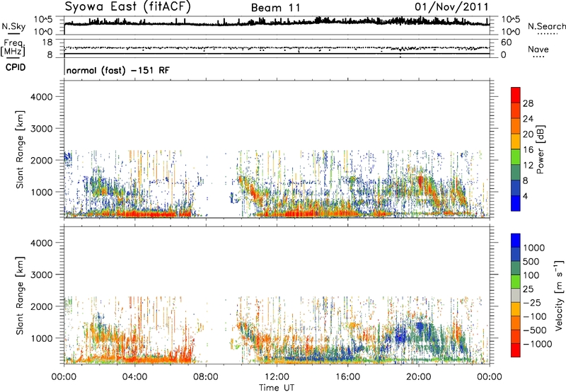Click the '18' frequency axis tick label
Image resolution: width=566 pixels, height=392 pixels.
(47, 42)
